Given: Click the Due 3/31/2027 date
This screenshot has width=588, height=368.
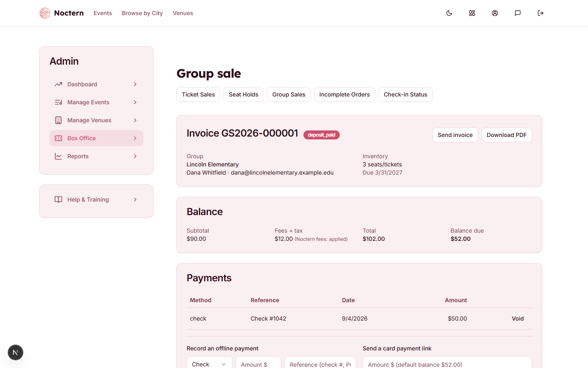Looking at the screenshot, I should point(383,173).
